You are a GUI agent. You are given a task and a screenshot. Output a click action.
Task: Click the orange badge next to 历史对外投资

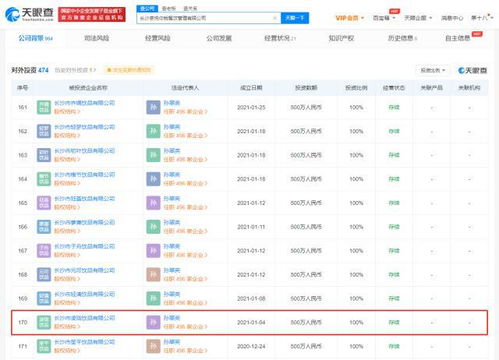(128, 70)
